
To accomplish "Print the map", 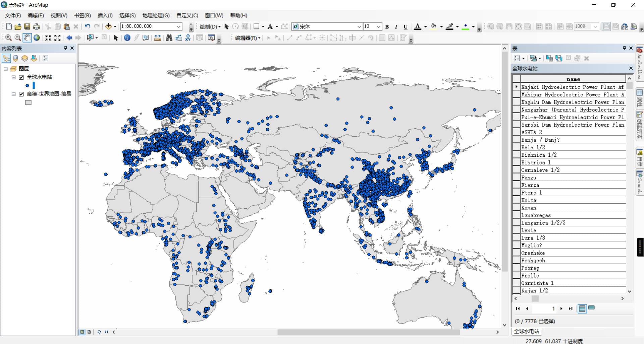I will click(37, 26).
